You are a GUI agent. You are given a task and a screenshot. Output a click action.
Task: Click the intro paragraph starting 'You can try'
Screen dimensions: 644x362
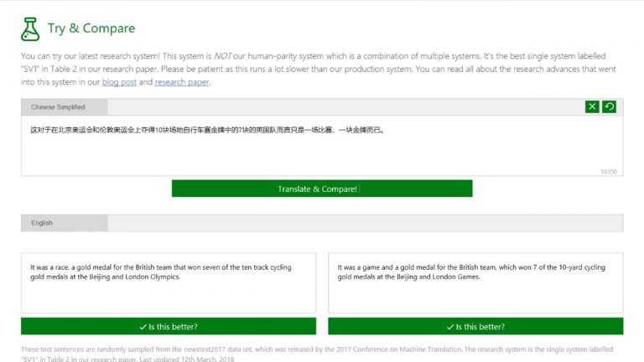click(x=319, y=69)
